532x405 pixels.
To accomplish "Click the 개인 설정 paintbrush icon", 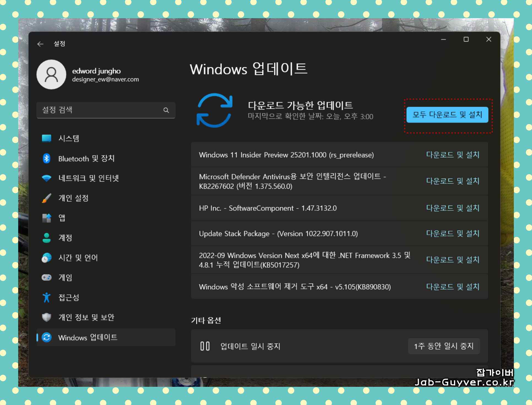I will (47, 198).
